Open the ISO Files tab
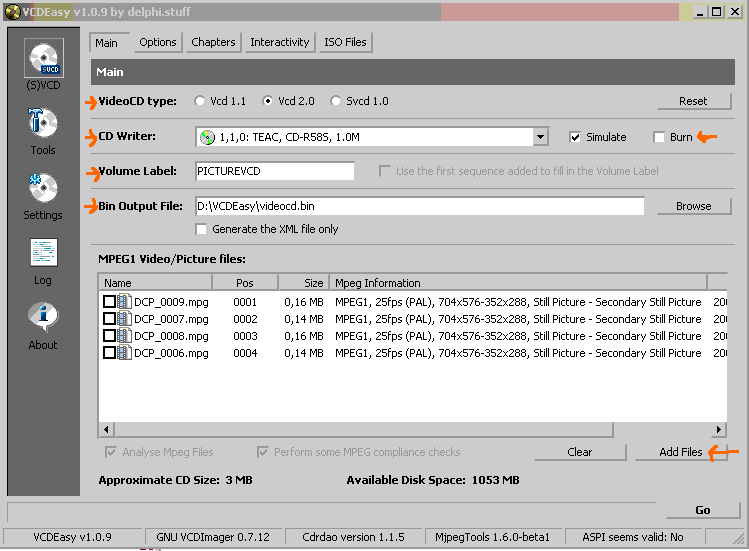749x551 pixels. (345, 42)
